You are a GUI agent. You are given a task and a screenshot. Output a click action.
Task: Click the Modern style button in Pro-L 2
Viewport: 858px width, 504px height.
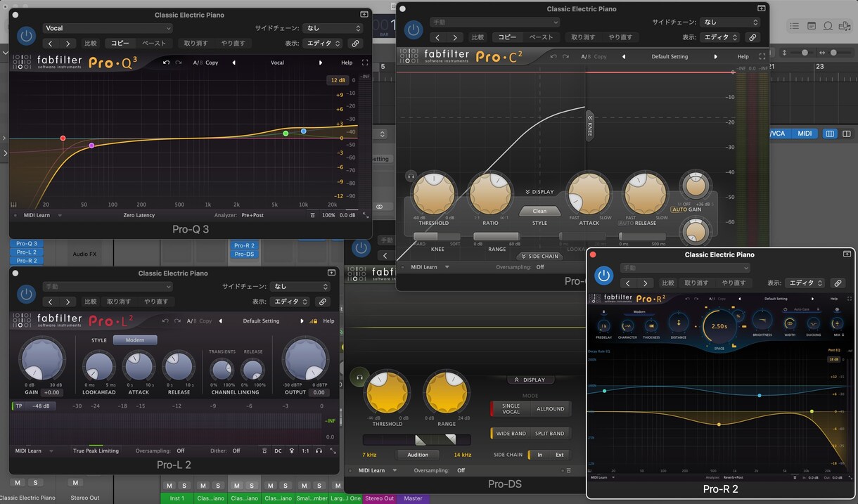[x=135, y=340]
